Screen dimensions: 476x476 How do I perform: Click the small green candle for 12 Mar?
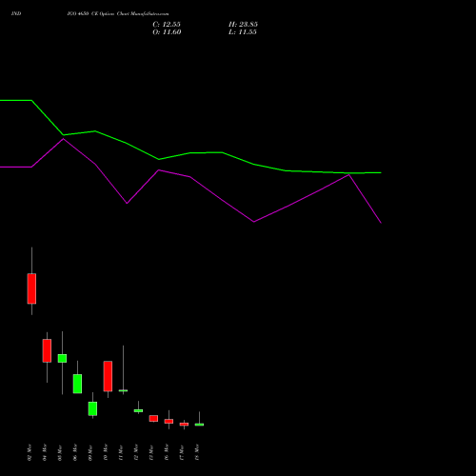click(x=138, y=410)
